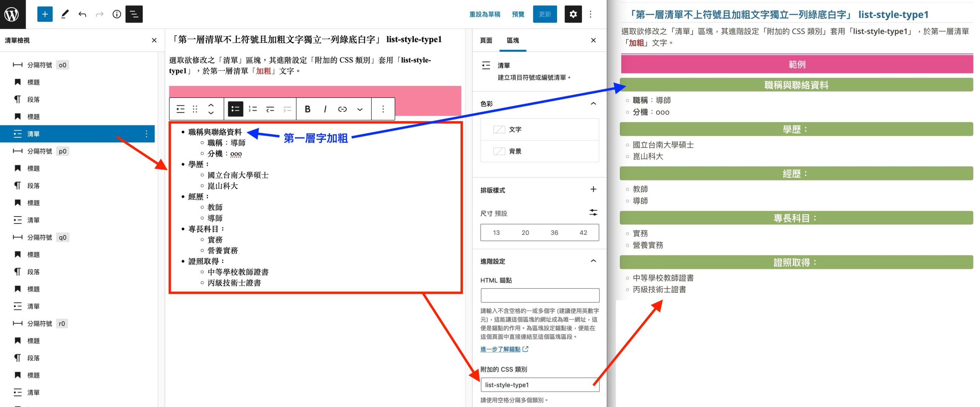Toggle the settings gear sidebar

573,15
